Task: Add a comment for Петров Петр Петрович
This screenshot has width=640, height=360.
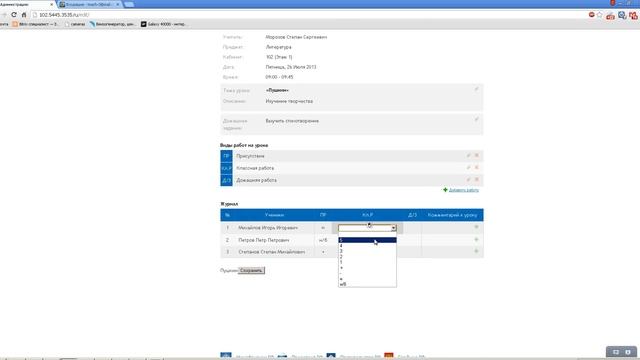Action: (476, 239)
